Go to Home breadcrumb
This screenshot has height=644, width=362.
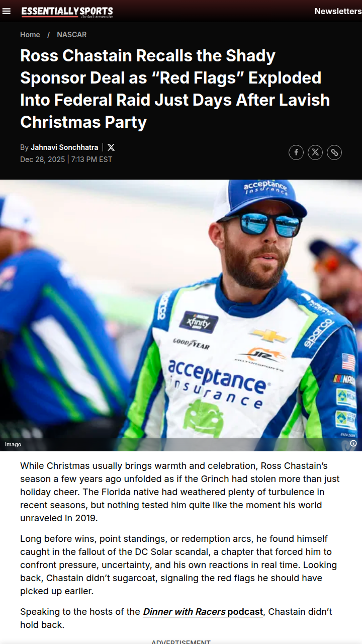30,35
